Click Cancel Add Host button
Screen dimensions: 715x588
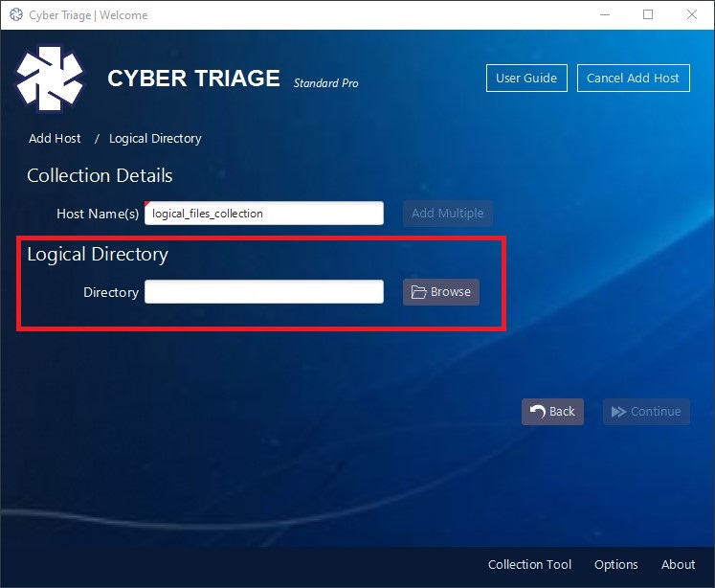tap(633, 78)
